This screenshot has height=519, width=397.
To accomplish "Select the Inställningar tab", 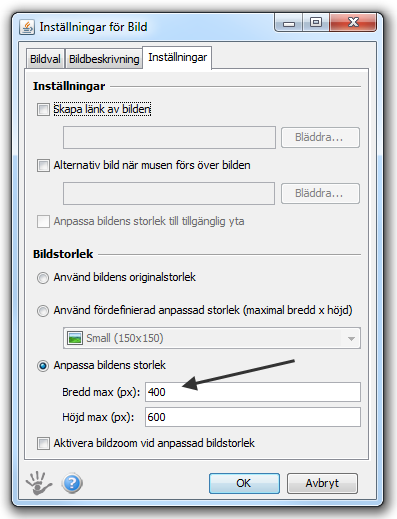I will [177, 58].
